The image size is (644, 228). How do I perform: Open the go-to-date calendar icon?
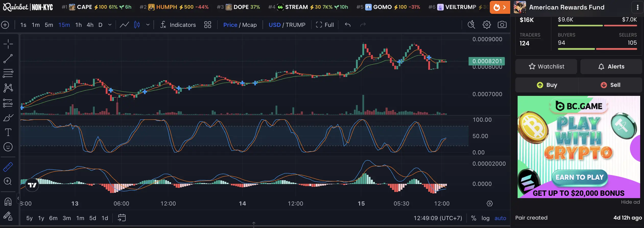point(122,218)
